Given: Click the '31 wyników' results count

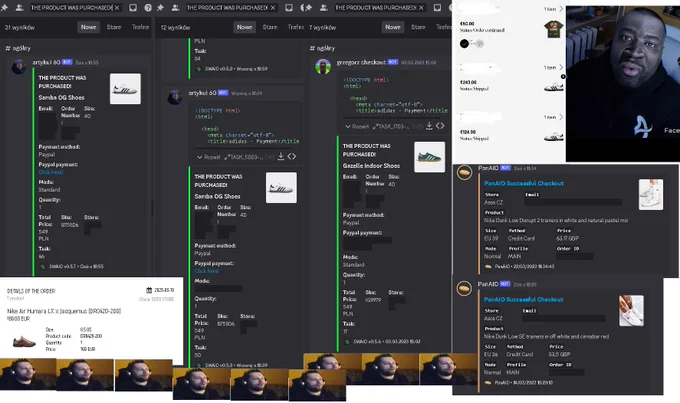Looking at the screenshot, I should [x=20, y=27].
